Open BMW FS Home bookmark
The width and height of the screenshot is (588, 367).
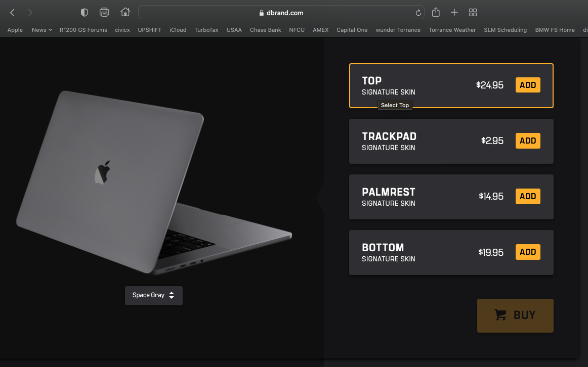[x=555, y=30]
